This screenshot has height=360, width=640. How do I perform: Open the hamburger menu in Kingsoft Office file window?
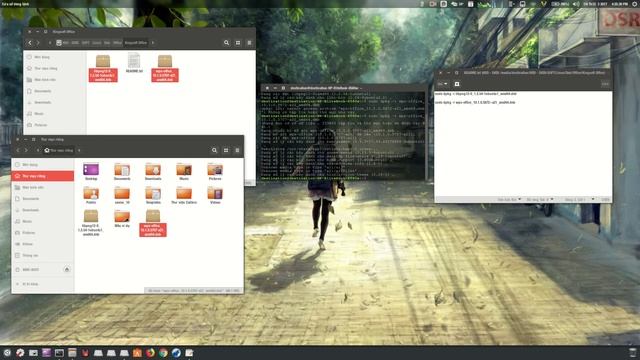pyautogui.click(x=249, y=42)
